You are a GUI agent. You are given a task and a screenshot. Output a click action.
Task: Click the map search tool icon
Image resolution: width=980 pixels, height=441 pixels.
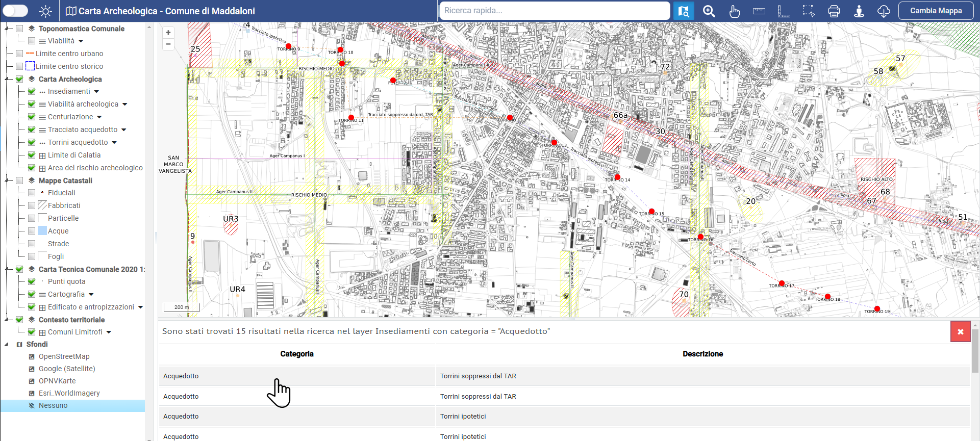point(684,11)
